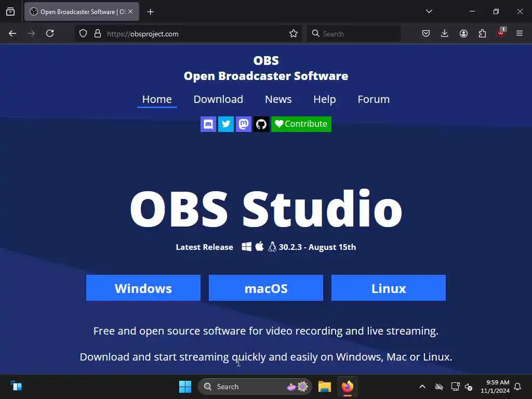Click the 'Download and start streaming quickly' sentence
This screenshot has width=532, height=399.
[266, 357]
